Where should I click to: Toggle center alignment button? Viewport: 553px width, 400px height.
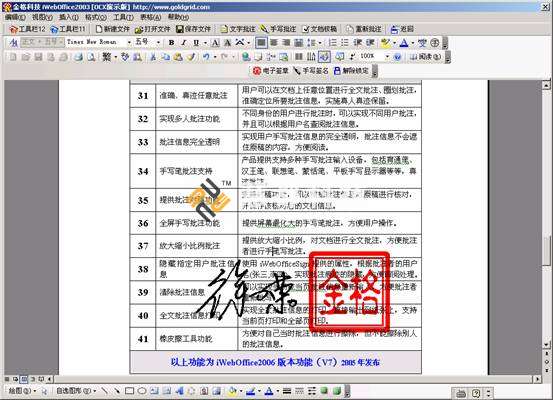click(x=274, y=43)
